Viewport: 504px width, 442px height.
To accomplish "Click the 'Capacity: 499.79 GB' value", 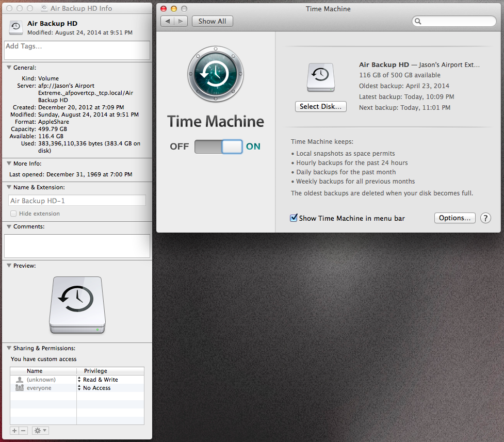I will [53, 129].
